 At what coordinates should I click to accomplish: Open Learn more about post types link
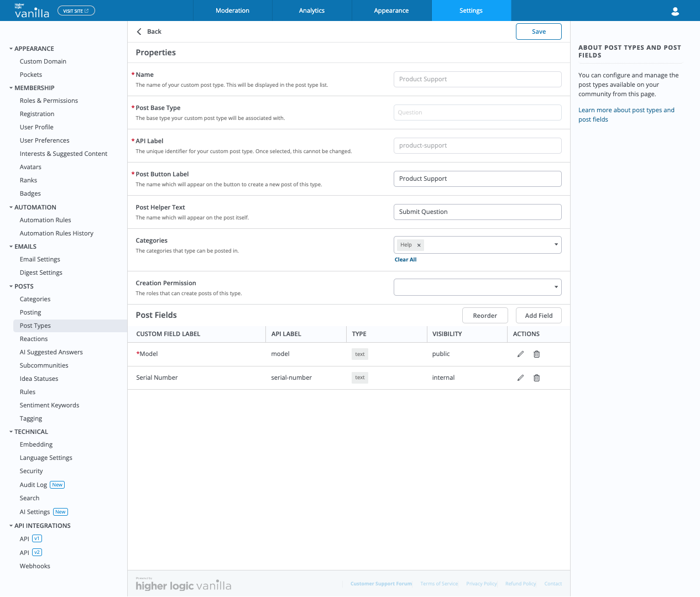click(x=626, y=114)
